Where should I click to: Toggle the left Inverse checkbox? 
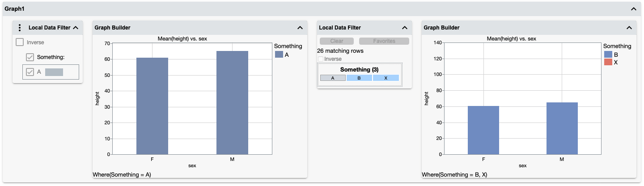20,42
